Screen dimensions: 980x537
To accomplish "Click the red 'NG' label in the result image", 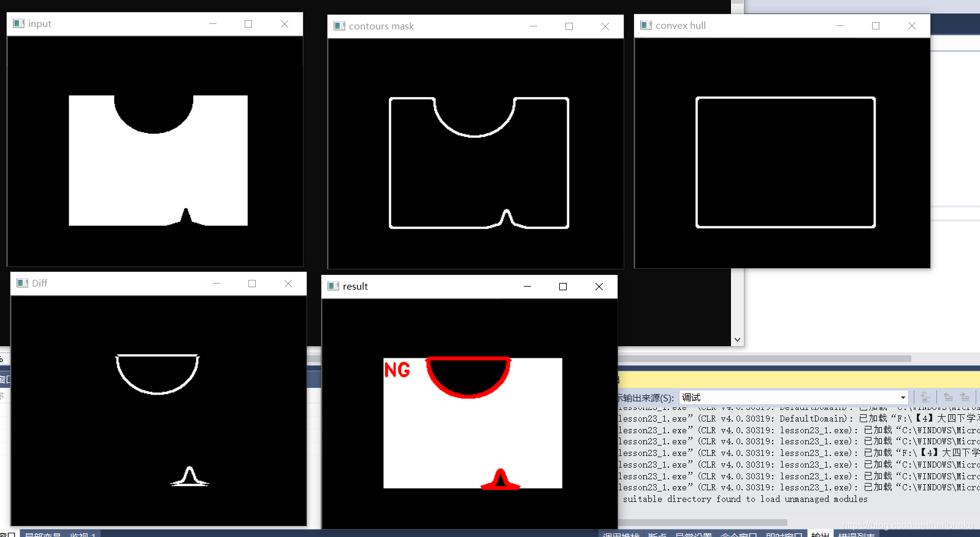I will click(x=397, y=369).
